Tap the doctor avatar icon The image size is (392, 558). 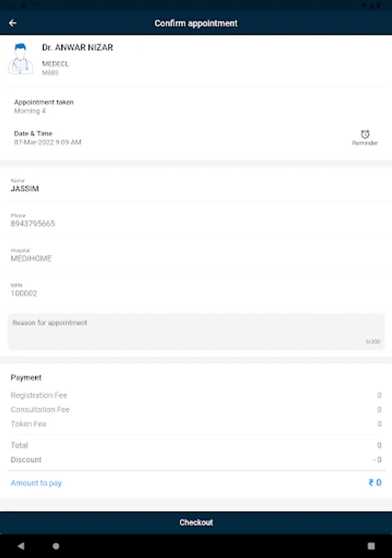click(20, 59)
